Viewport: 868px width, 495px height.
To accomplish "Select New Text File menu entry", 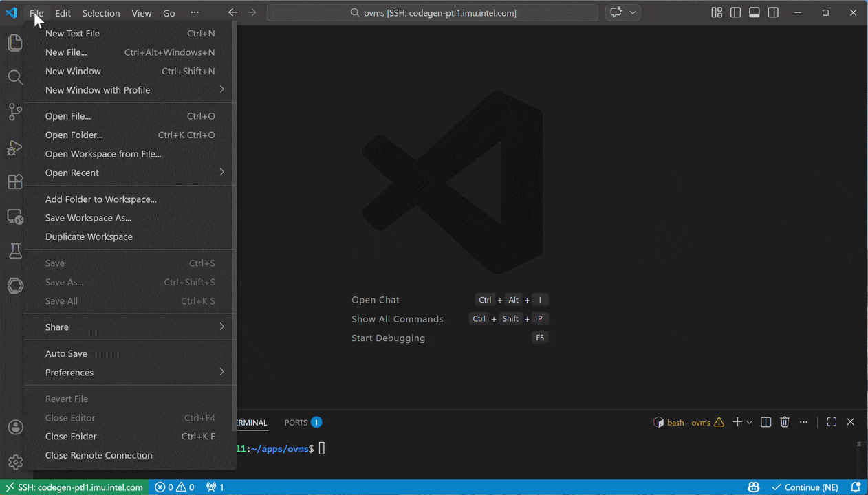I will (x=72, y=33).
